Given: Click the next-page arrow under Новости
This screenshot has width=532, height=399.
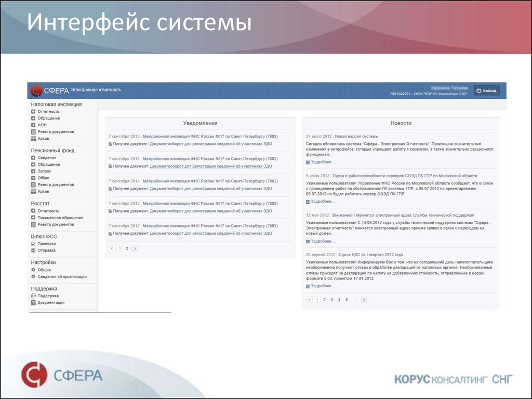Looking at the screenshot, I should [x=364, y=299].
